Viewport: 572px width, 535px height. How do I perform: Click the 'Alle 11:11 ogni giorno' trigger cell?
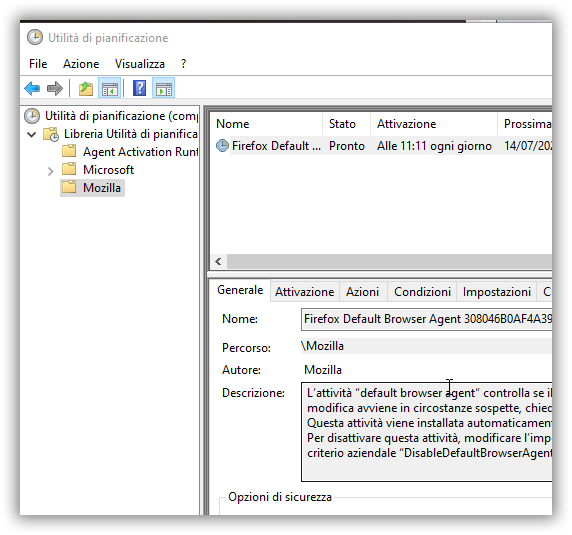(x=434, y=146)
